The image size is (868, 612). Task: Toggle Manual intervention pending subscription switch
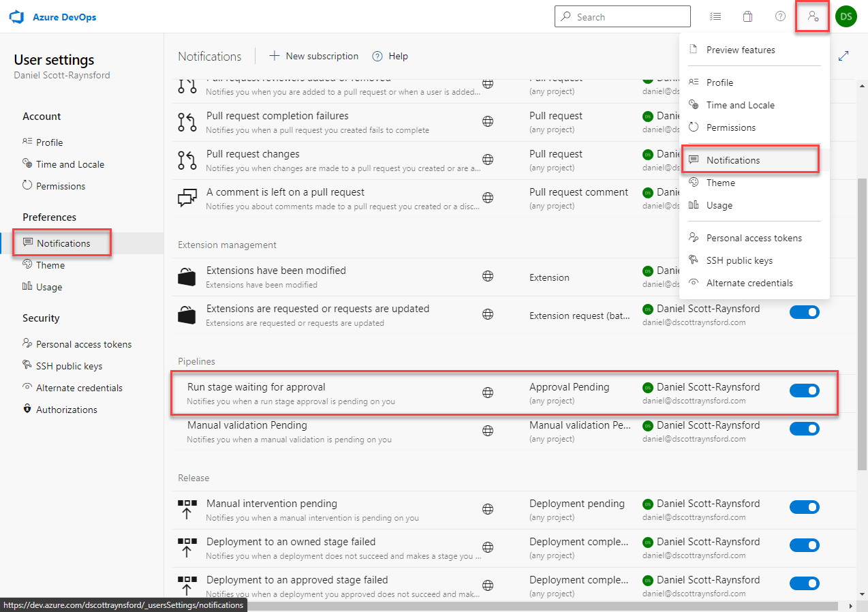tap(804, 507)
